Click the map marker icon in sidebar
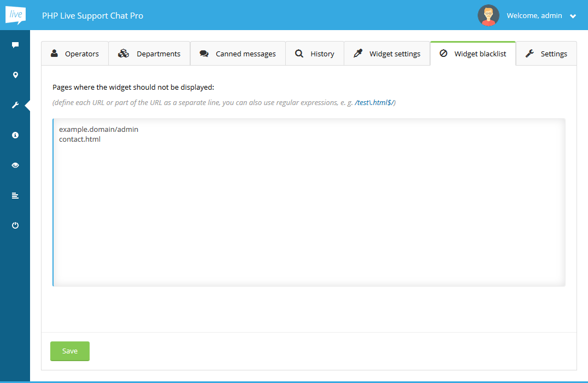This screenshot has height=383, width=588. coord(15,75)
